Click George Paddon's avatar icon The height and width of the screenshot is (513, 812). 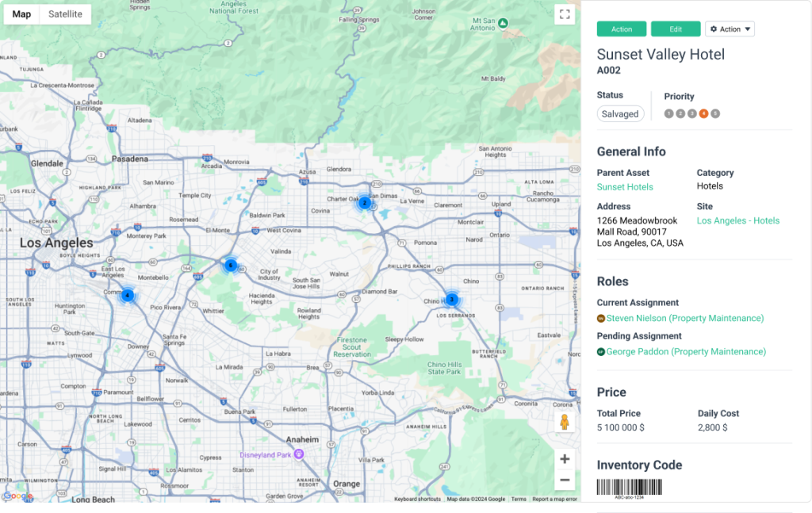tap(600, 351)
